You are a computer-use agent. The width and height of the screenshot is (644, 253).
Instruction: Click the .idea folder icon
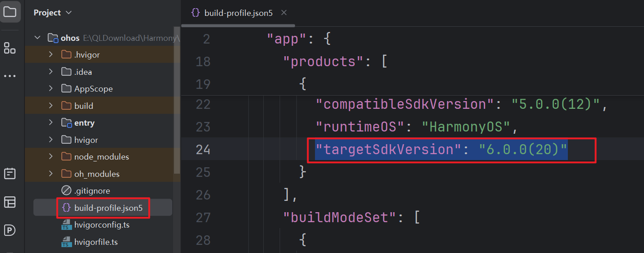pos(66,72)
